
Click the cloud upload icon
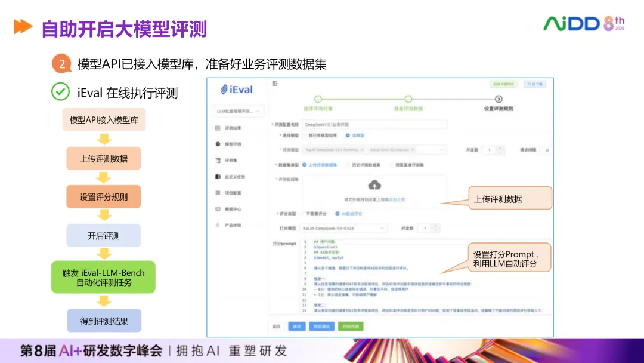[374, 185]
